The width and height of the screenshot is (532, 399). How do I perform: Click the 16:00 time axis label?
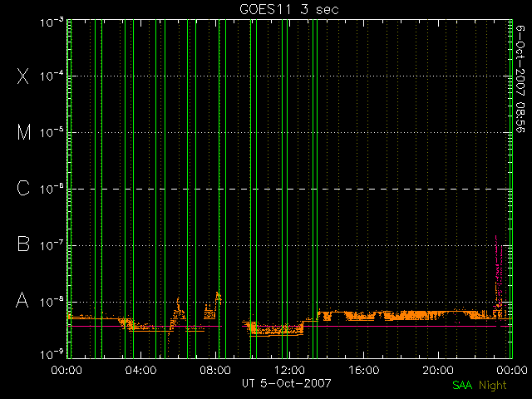pos(364,370)
